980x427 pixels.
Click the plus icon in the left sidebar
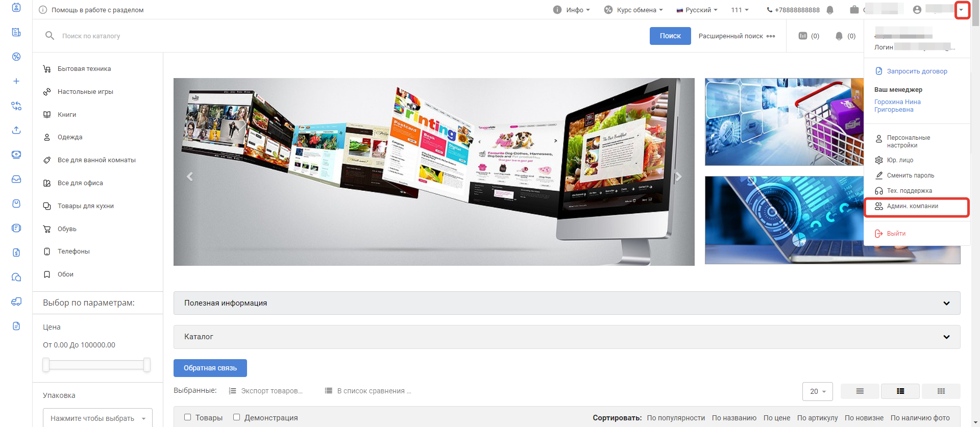(x=16, y=81)
